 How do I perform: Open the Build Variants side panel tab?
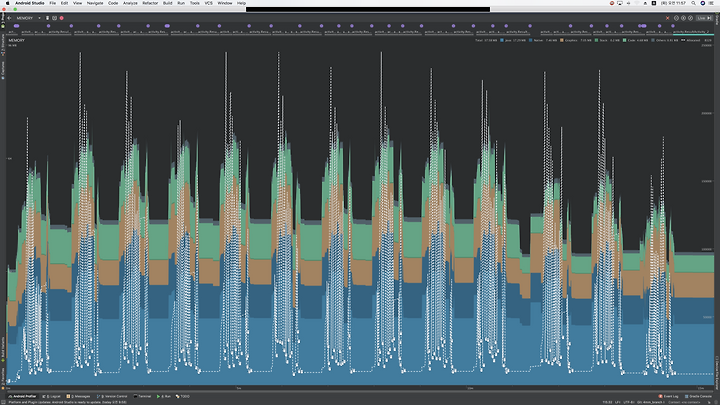[x=2, y=349]
